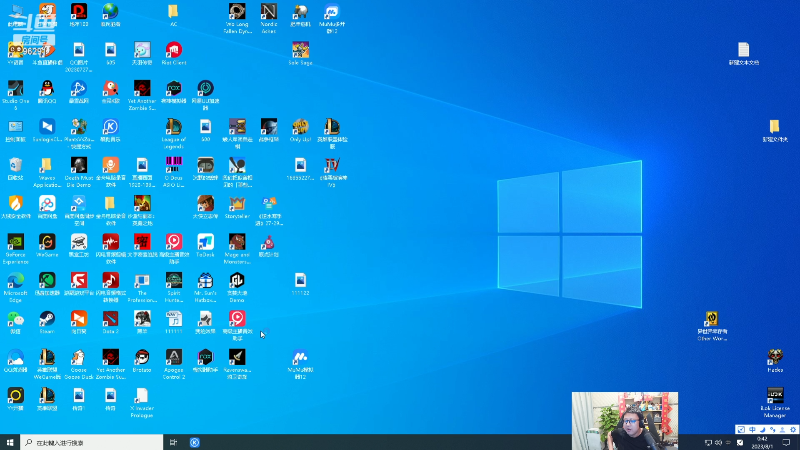Open the notification center

pos(786,442)
